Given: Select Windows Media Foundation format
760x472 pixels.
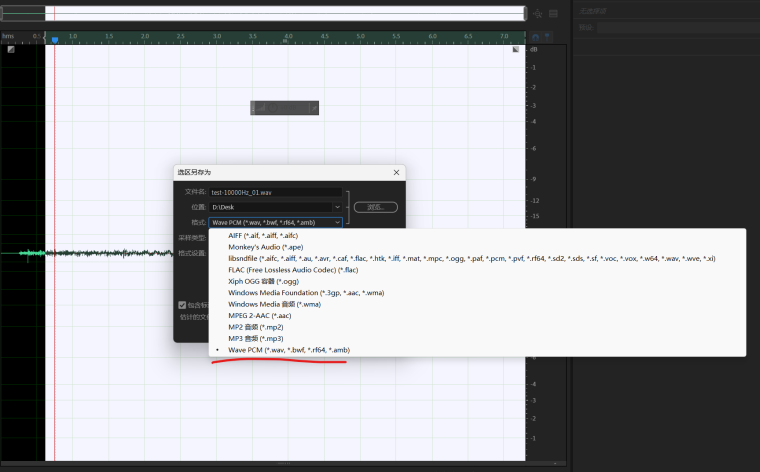Looking at the screenshot, I should pyautogui.click(x=305, y=292).
